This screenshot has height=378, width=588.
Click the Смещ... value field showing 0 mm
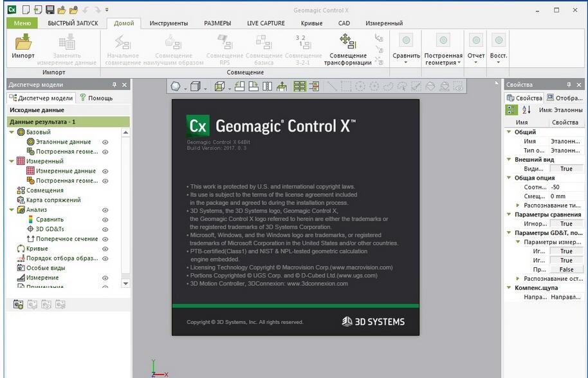tap(566, 196)
